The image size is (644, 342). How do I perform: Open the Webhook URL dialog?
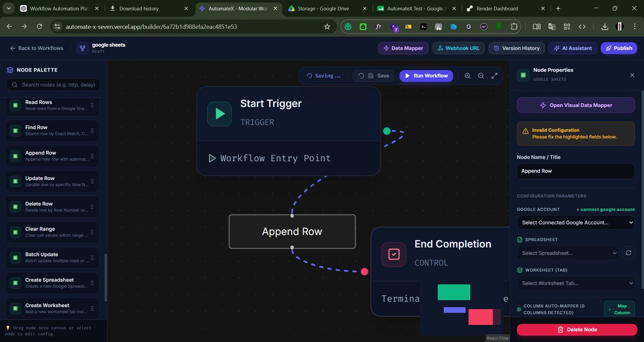[459, 48]
